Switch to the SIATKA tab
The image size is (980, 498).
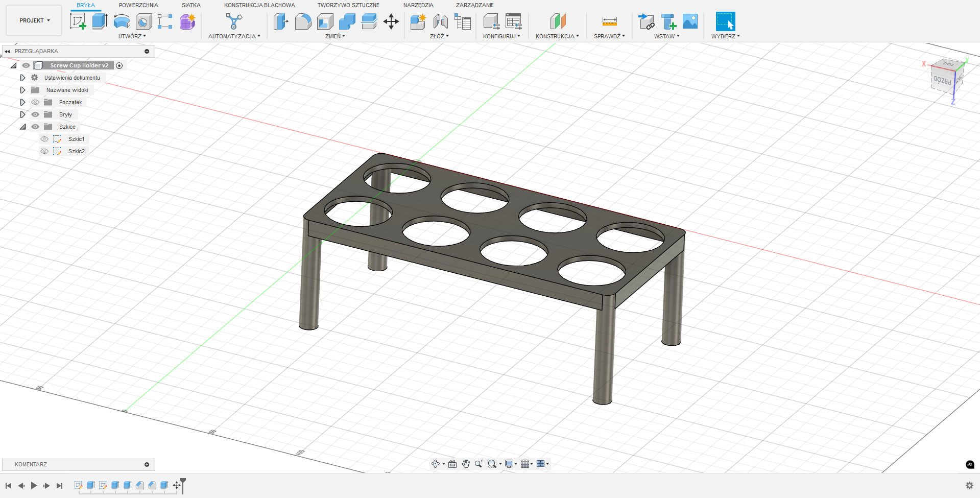click(191, 5)
